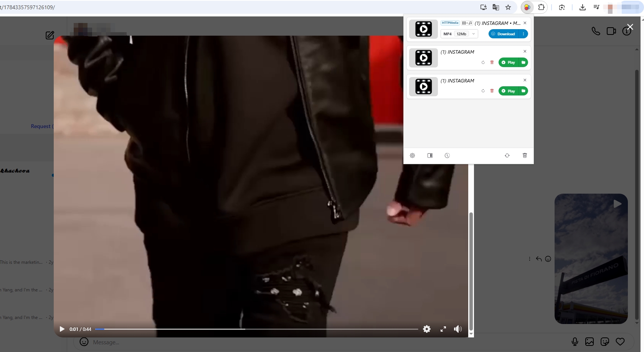The image size is (644, 352).
Task: Open download history clock icon
Action: [447, 155]
